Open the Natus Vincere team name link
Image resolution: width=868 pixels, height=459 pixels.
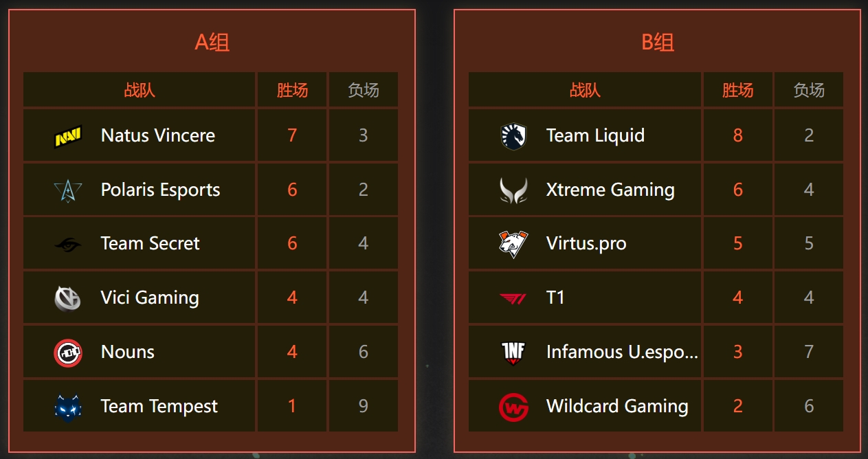pos(158,135)
